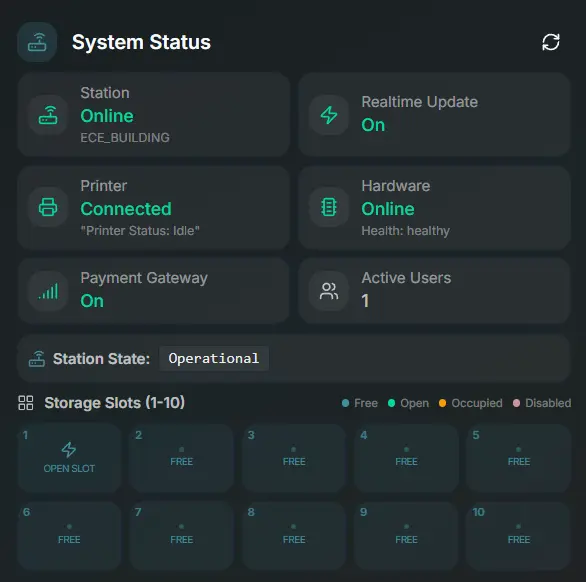
Task: Click the Station State: label
Action: (x=101, y=359)
